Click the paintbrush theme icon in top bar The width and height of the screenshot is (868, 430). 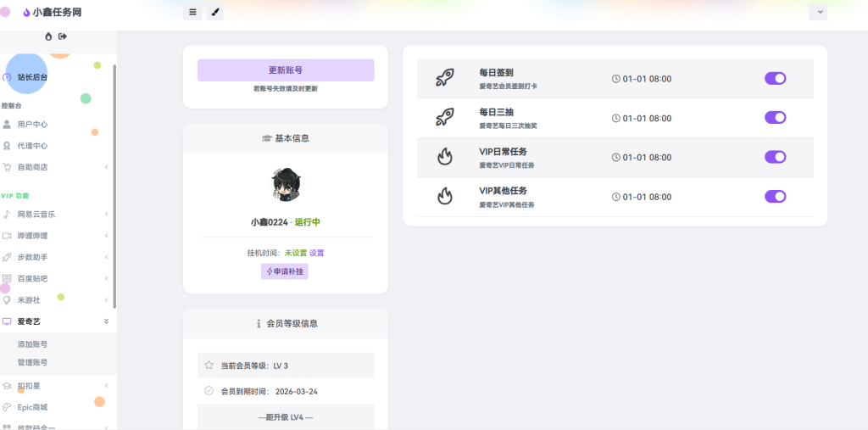pos(214,12)
